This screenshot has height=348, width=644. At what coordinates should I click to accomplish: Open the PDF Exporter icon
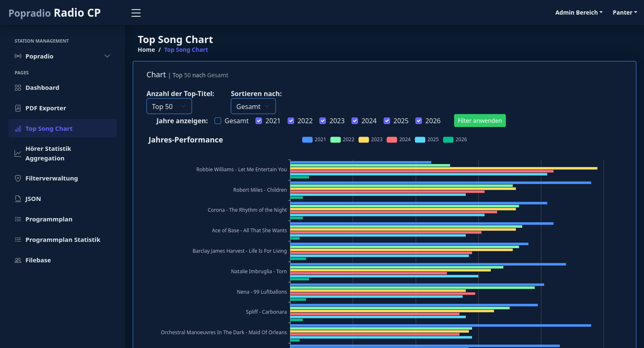(x=18, y=108)
